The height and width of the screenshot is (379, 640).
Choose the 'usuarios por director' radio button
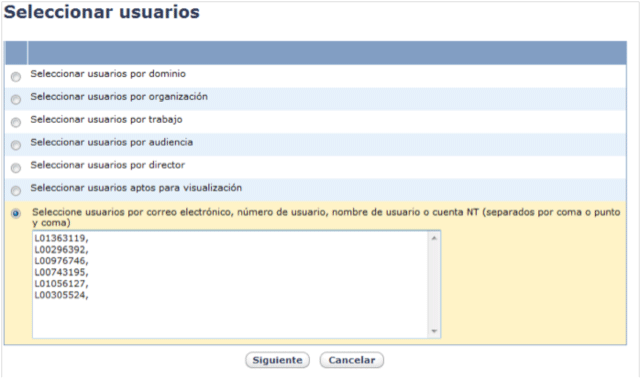pos(16,168)
